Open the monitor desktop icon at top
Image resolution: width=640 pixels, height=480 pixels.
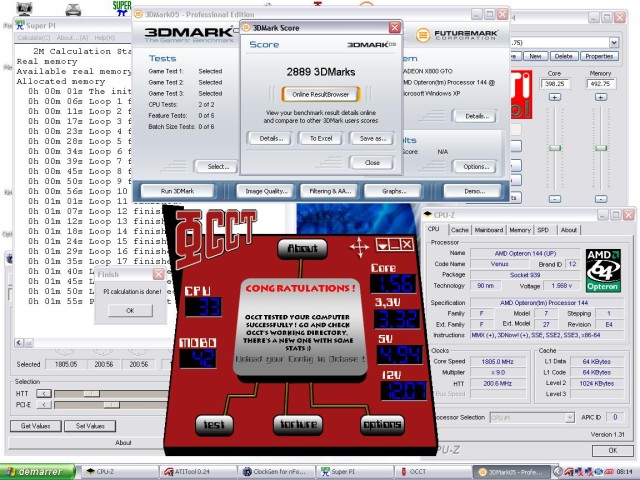pos(24,9)
